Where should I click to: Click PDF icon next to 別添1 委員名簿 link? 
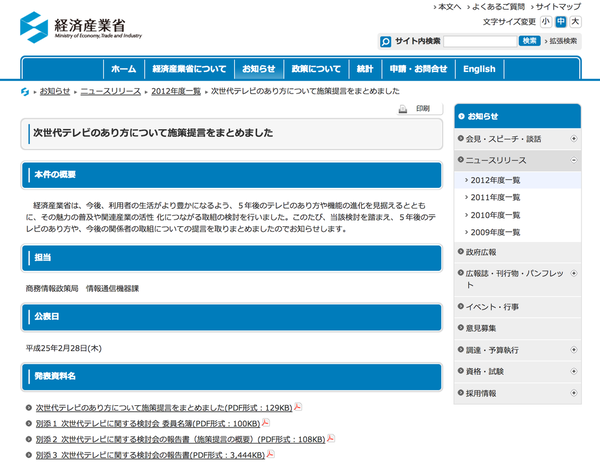[x=265, y=423]
